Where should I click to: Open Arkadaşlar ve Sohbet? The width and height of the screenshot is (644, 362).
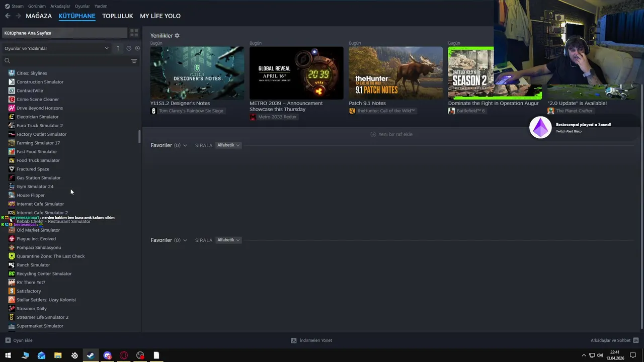click(614, 340)
